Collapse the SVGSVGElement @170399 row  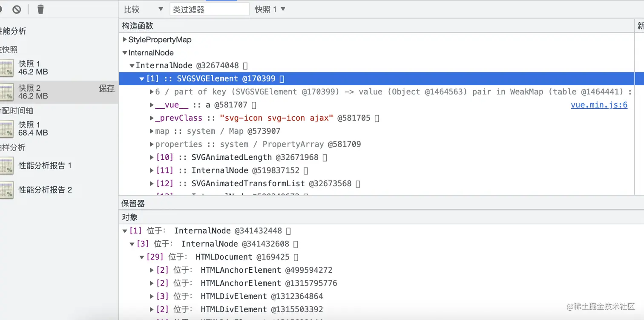[x=142, y=79]
